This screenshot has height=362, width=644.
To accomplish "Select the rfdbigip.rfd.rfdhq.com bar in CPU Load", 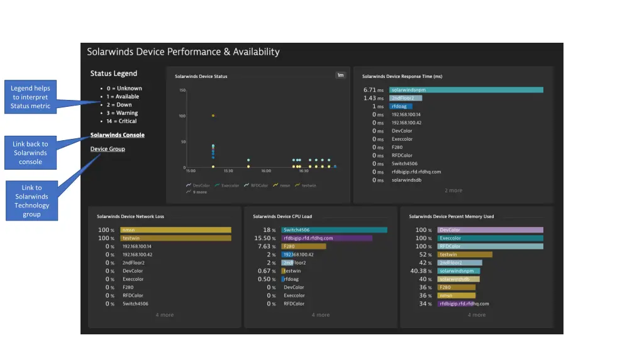I will pos(326,238).
